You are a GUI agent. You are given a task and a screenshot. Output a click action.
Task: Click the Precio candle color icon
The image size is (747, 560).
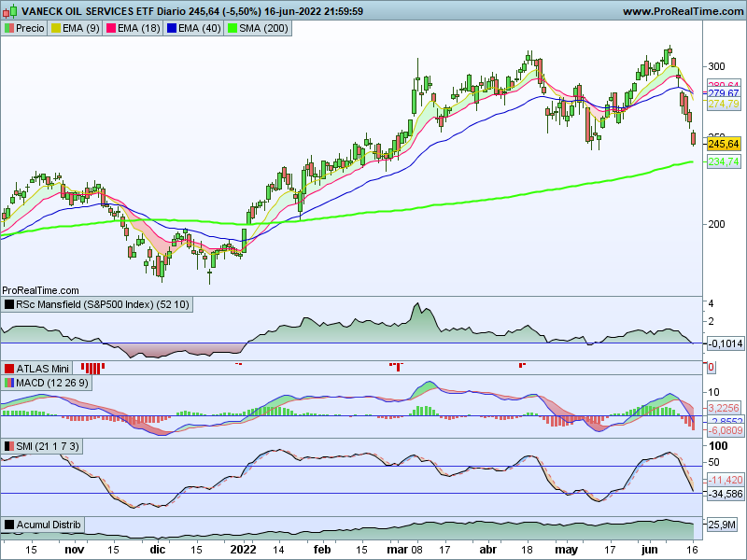coord(9,29)
